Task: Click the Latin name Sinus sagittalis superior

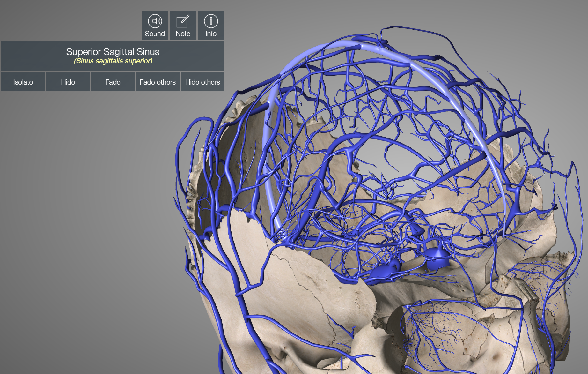Action: coord(113,61)
